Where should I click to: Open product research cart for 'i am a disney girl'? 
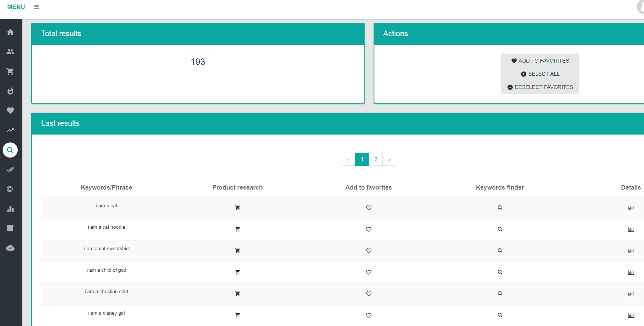coord(238,315)
